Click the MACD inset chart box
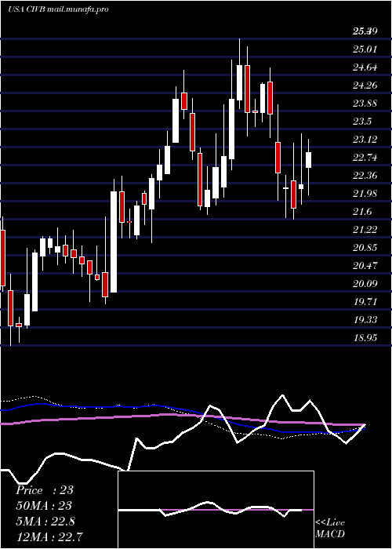The height and width of the screenshot is (549, 392). tap(216, 510)
